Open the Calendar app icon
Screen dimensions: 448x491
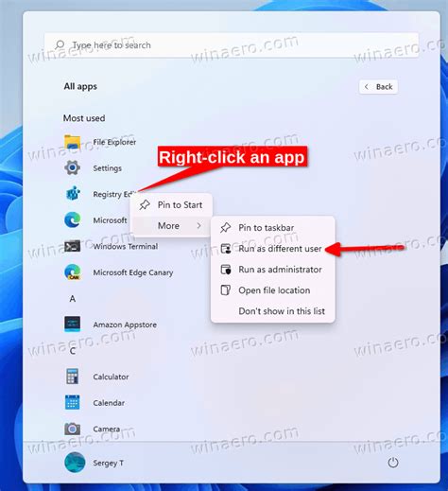click(72, 402)
